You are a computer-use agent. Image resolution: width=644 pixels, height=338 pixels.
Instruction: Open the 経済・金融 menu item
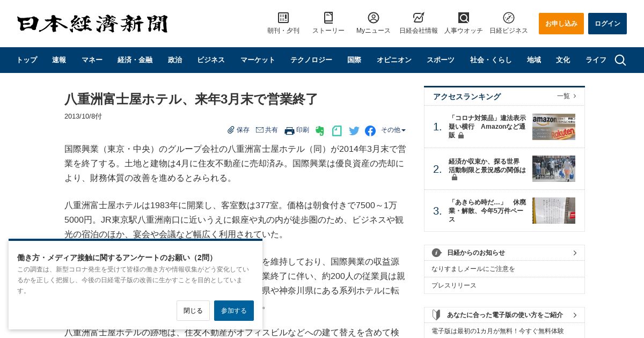(x=135, y=60)
